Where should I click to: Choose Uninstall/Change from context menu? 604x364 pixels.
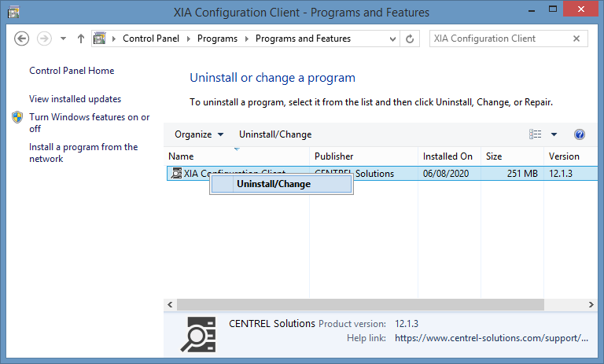tap(282, 184)
